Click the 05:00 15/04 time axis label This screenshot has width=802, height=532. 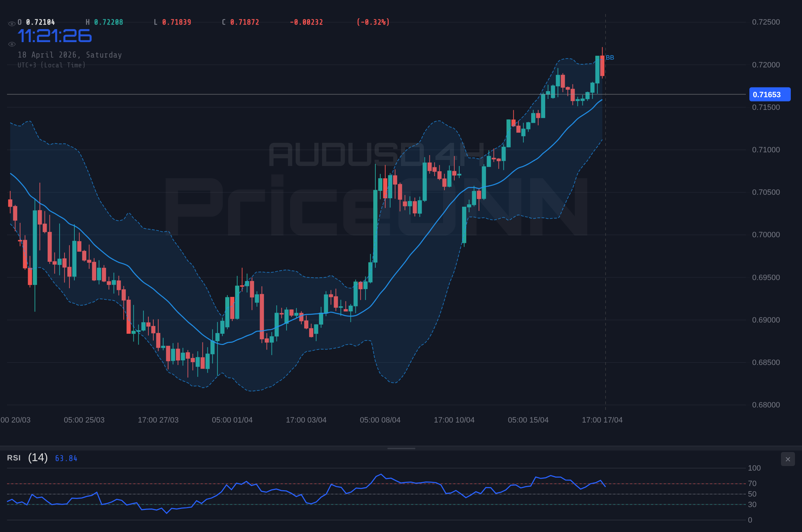[528, 420]
